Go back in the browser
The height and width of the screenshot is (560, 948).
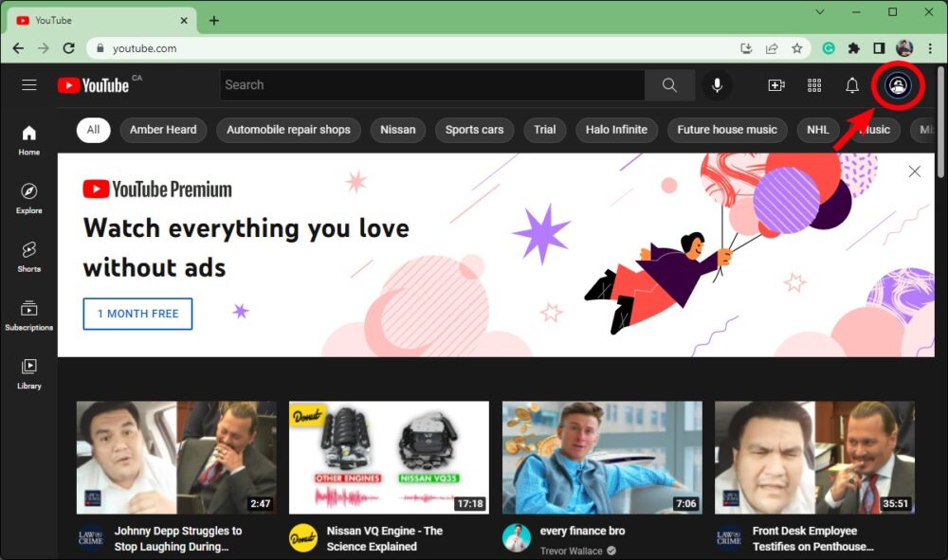click(x=18, y=48)
